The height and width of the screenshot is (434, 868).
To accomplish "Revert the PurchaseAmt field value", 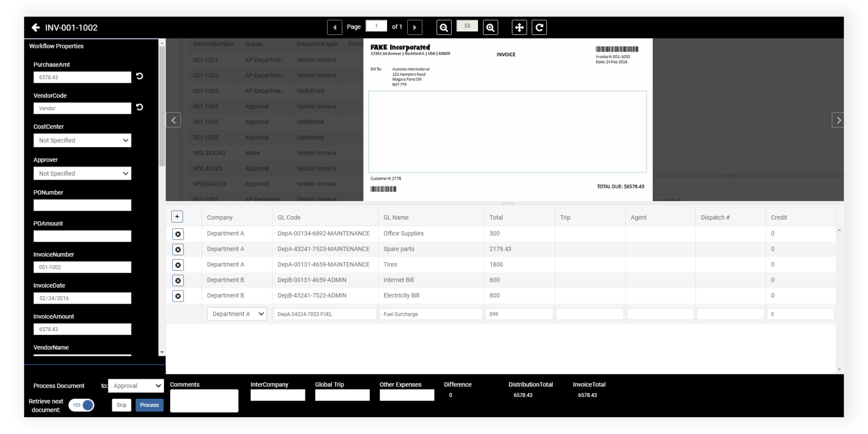I will [x=139, y=76].
